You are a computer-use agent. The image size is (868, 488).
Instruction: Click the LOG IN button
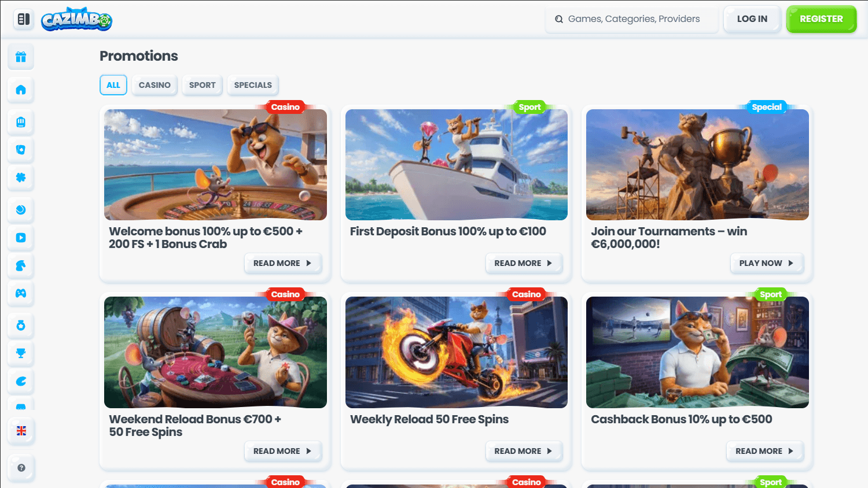pos(752,19)
